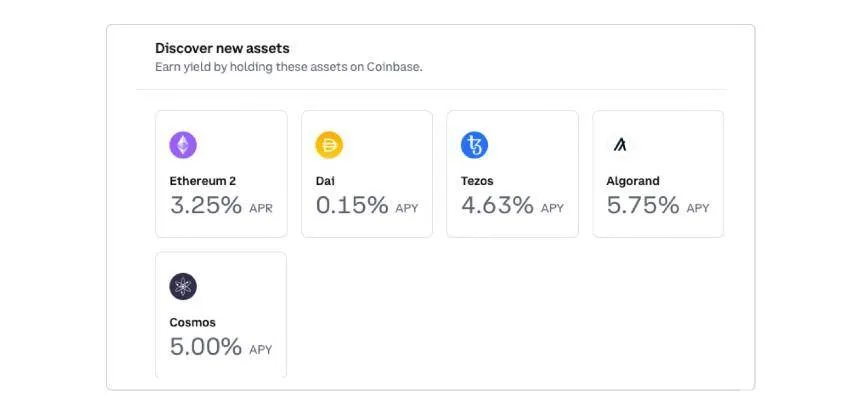Click the blue Tezos logo icon

(474, 145)
